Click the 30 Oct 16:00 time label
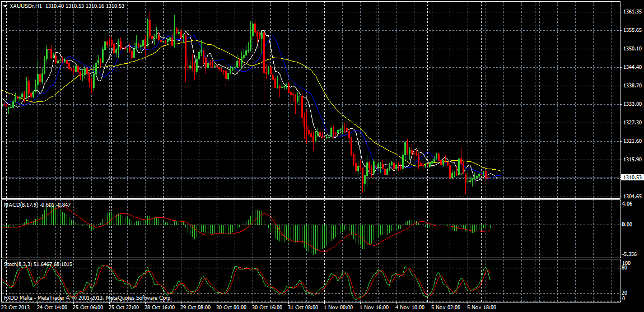This screenshot has height=312, width=644. tap(266, 308)
